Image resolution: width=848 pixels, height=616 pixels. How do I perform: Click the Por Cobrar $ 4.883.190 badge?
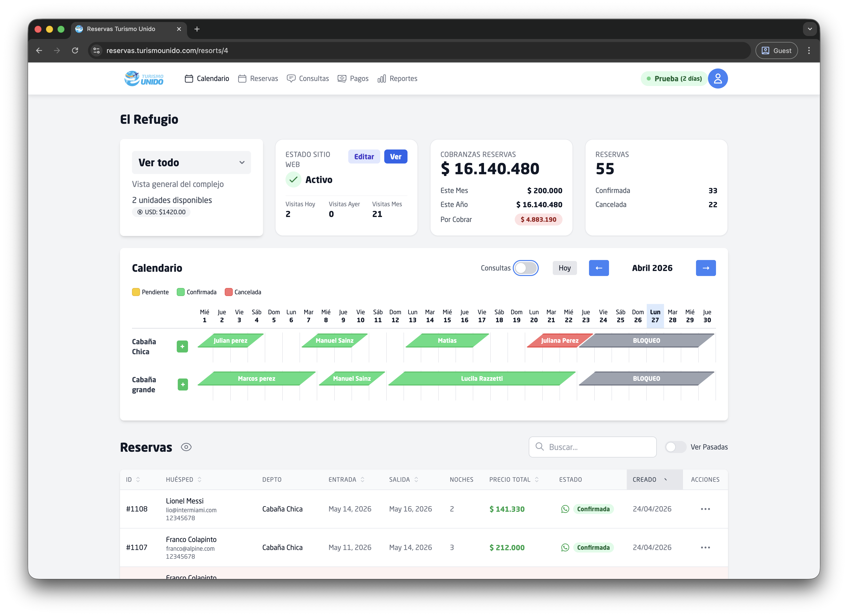538,219
